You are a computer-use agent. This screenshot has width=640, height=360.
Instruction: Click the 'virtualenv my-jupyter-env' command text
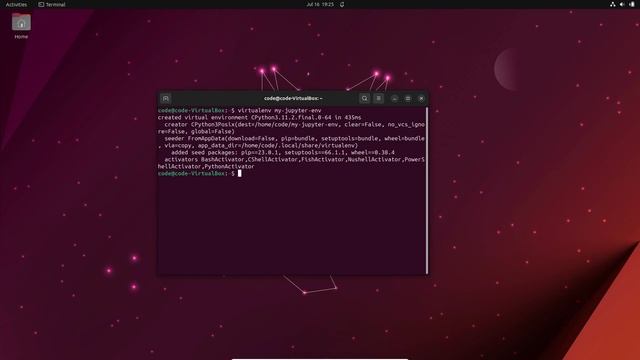click(279, 111)
